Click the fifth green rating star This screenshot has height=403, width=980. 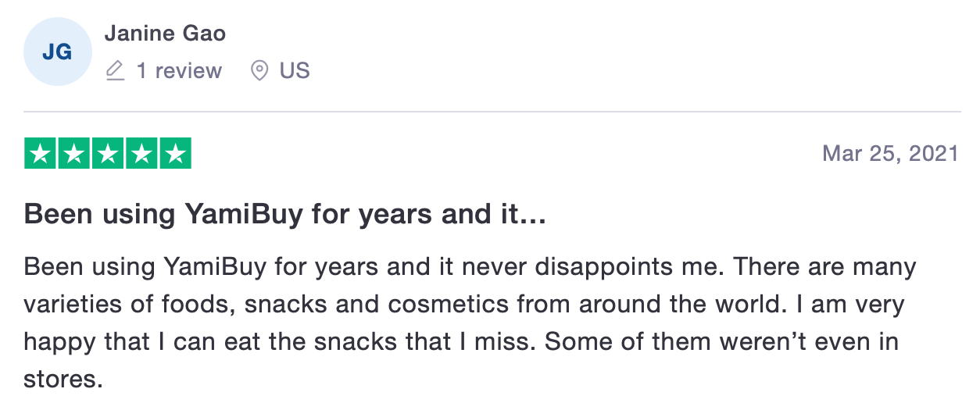tap(175, 154)
